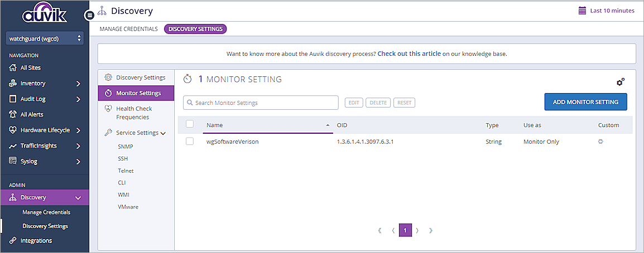Check the wgSoftwareVerison row checkbox

click(190, 141)
